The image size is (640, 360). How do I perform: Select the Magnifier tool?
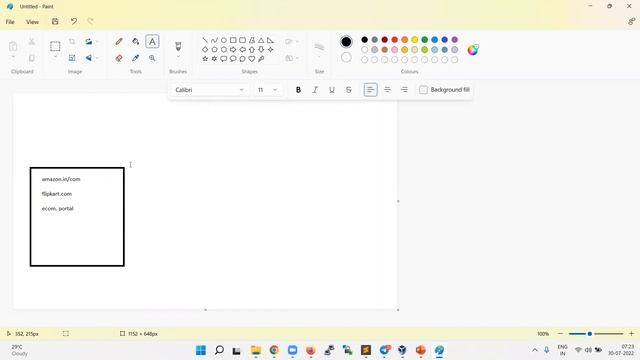pos(152,58)
